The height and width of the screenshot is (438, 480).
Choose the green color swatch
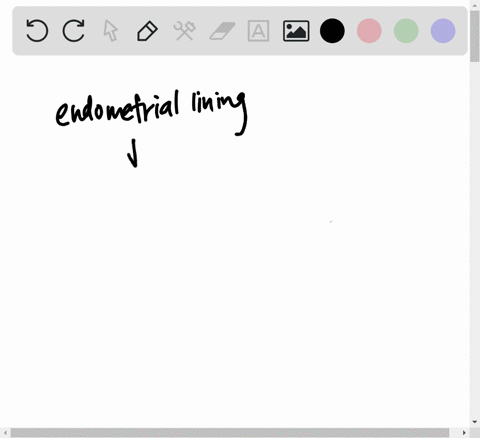click(x=406, y=31)
